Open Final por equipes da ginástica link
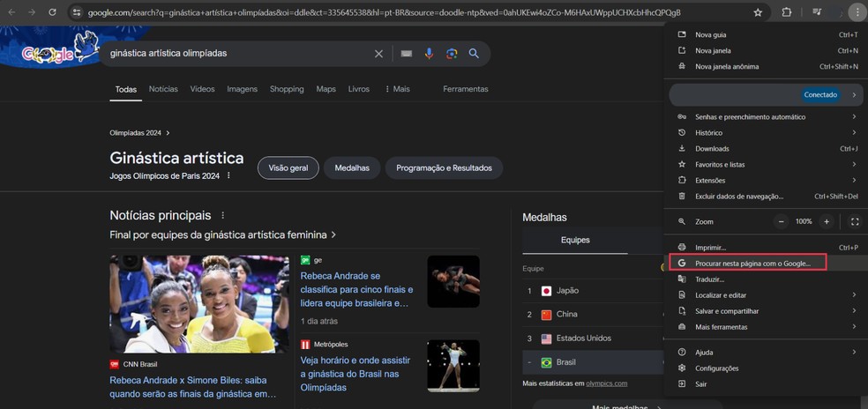 click(x=223, y=234)
